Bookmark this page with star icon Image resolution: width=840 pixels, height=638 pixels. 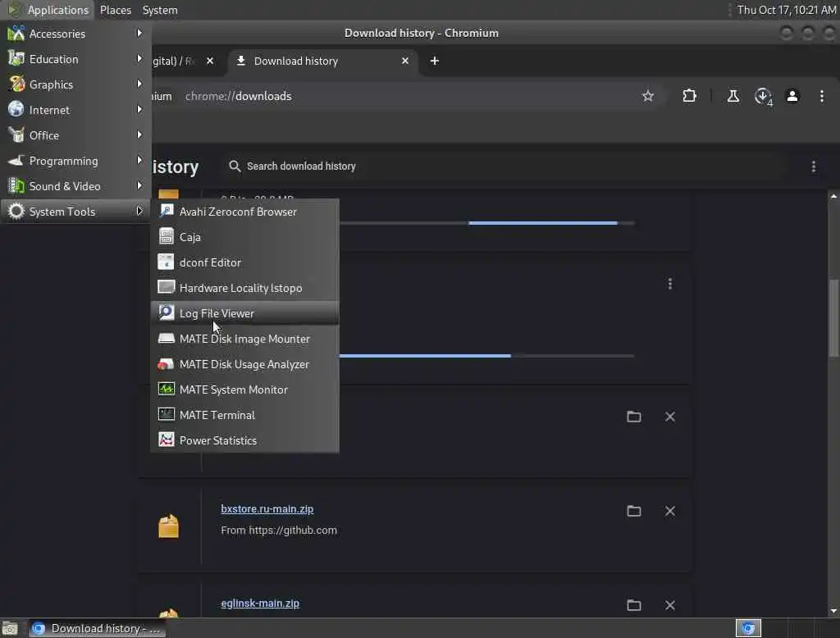(648, 96)
